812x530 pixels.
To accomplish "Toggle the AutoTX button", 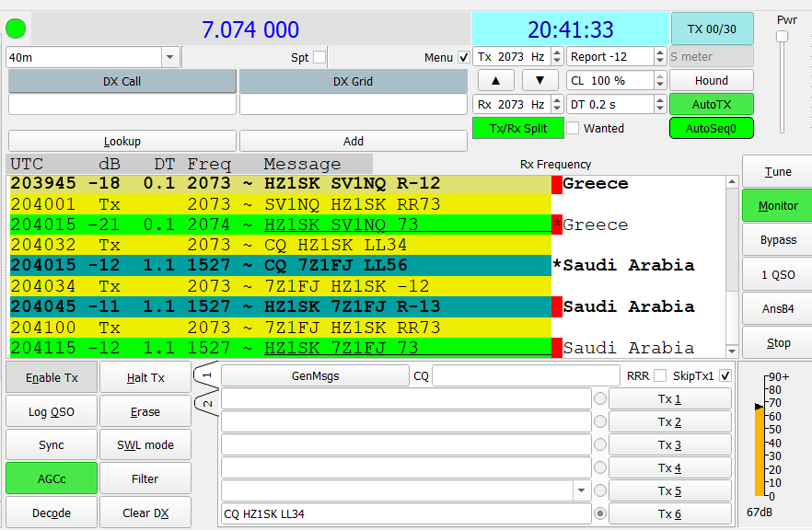I will coord(712,104).
